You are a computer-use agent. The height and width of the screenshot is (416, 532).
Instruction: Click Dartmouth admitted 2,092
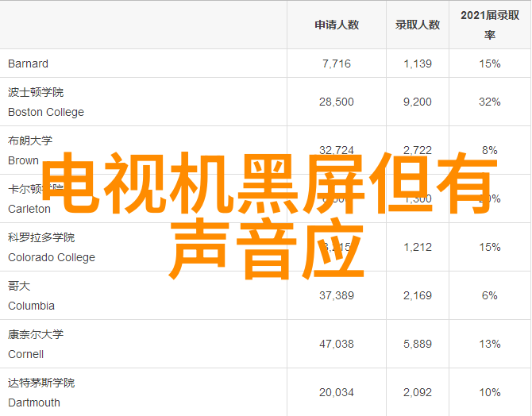(418, 392)
